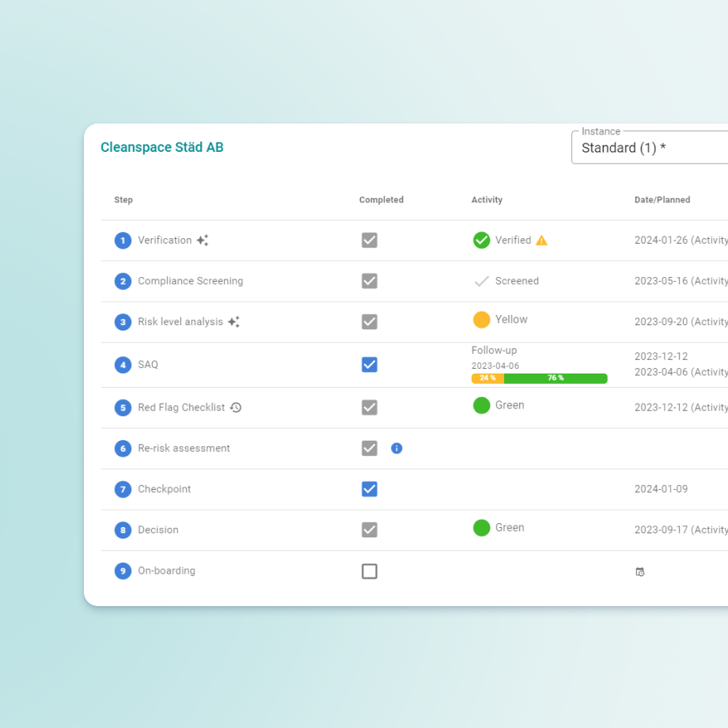Click step number 6 badge for Re-risk assessment
Screen dimensions: 728x728
123,449
